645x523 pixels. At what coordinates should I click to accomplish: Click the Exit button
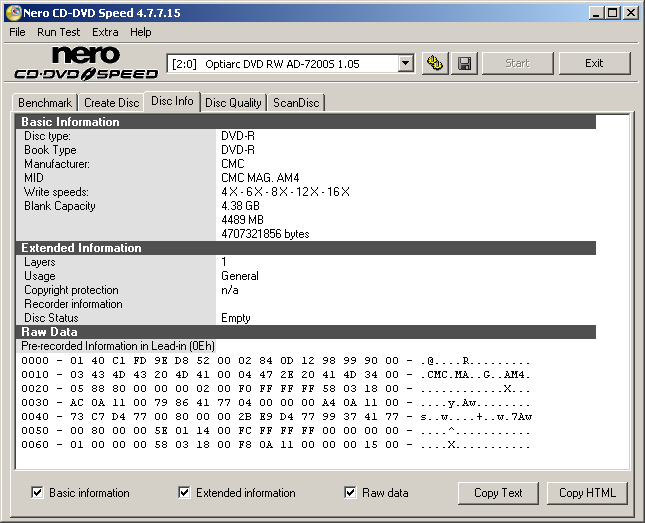pyautogui.click(x=594, y=64)
